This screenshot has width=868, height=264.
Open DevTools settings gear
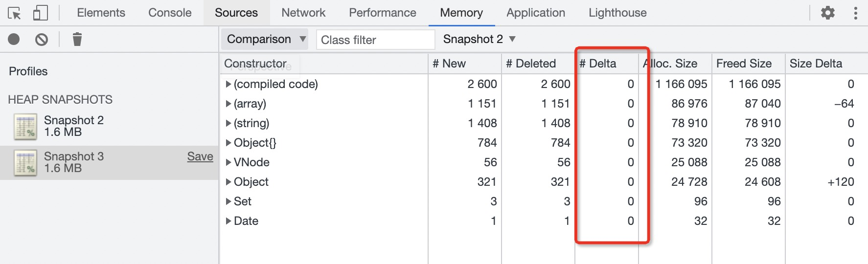point(828,13)
